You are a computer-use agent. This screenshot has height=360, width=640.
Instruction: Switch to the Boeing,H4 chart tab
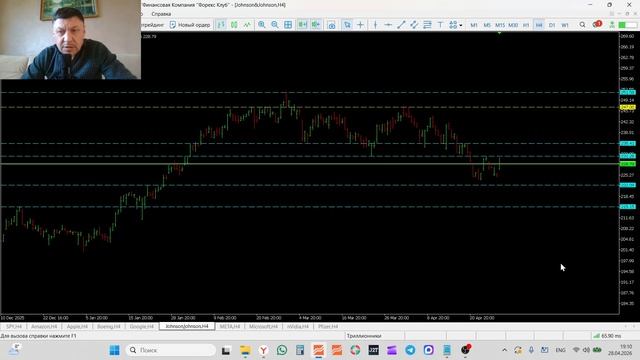pyautogui.click(x=109, y=327)
